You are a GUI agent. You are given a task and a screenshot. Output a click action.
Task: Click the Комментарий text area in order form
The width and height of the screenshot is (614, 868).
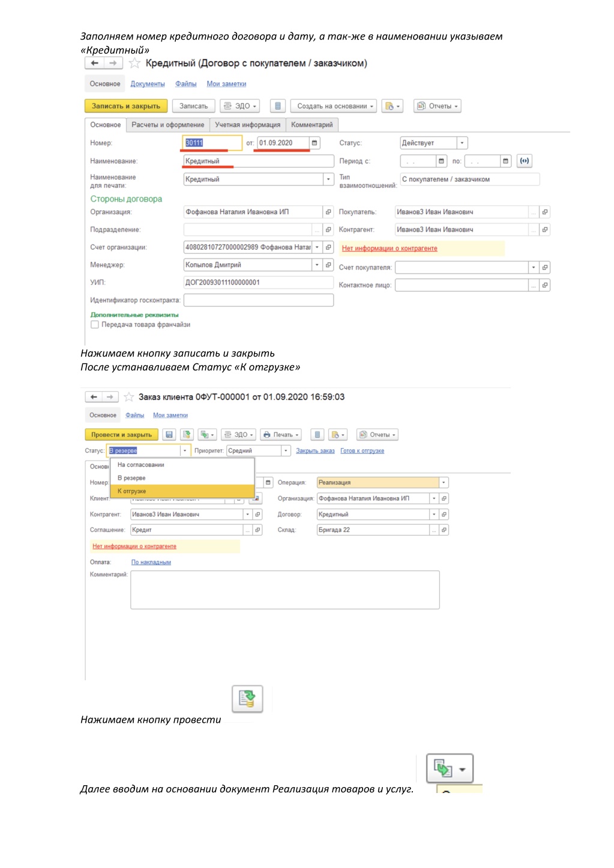[285, 590]
